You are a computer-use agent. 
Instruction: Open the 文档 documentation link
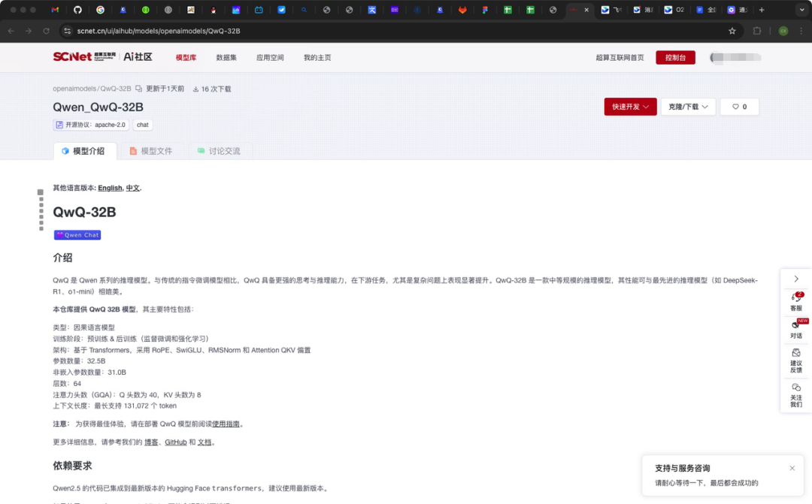pyautogui.click(x=205, y=442)
